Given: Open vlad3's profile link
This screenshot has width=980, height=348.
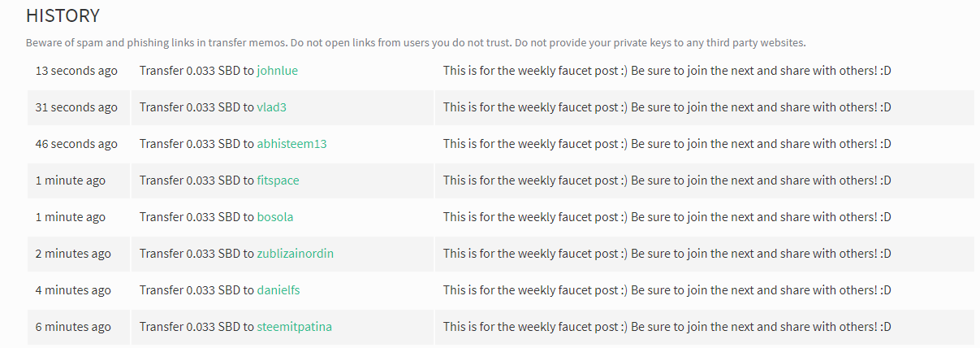Looking at the screenshot, I should click(271, 107).
